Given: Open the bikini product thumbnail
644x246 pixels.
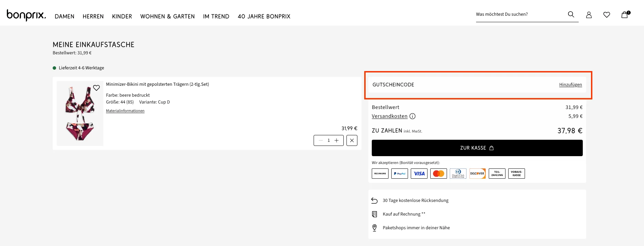Looking at the screenshot, I should click(x=80, y=113).
